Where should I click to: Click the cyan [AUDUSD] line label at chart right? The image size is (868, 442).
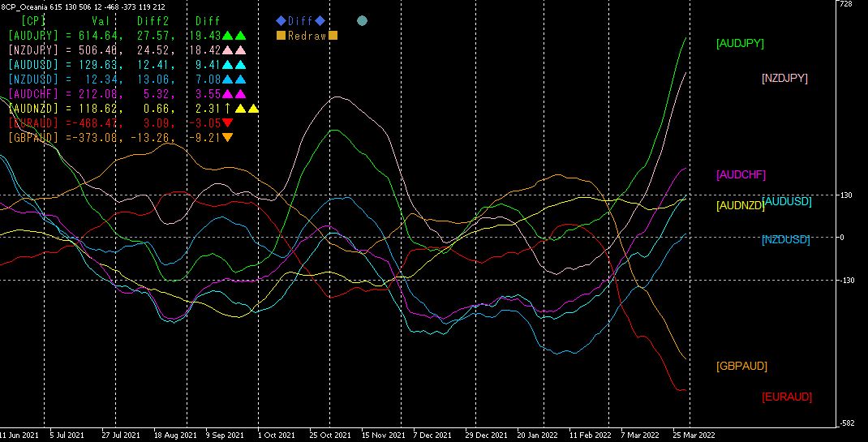click(788, 201)
